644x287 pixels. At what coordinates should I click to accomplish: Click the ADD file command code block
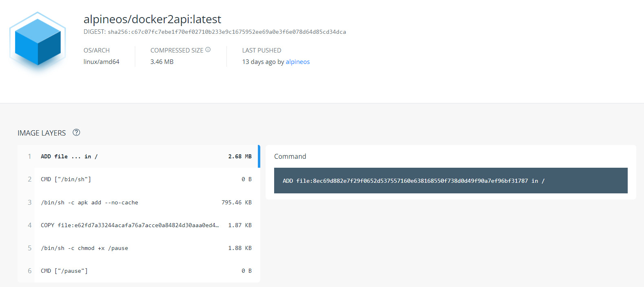pos(451,181)
